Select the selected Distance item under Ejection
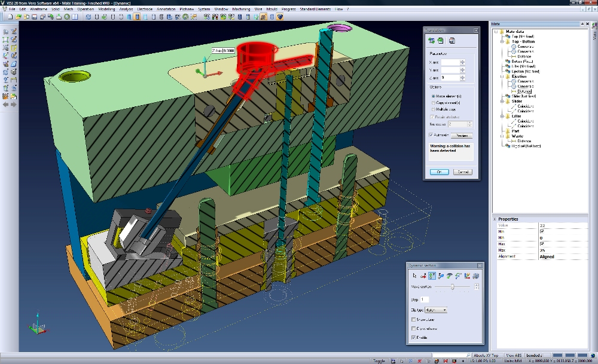598x364 pixels. pos(524,91)
